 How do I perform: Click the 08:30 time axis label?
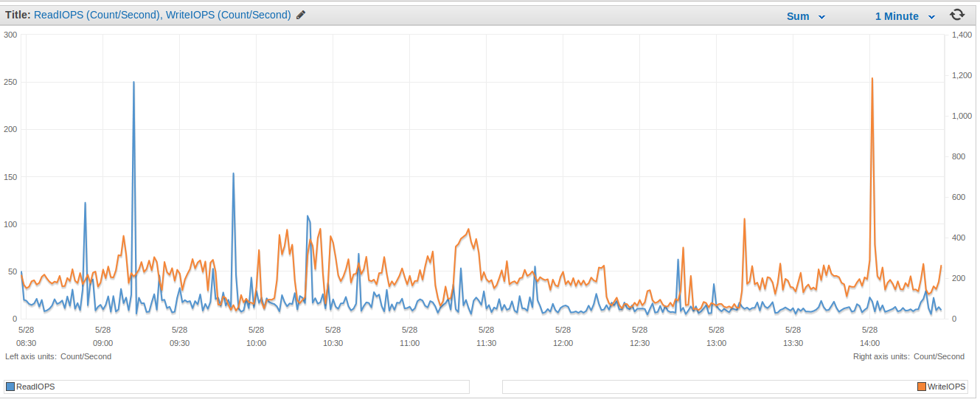[27, 343]
